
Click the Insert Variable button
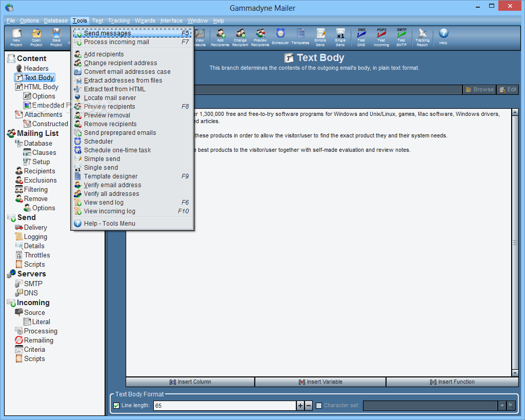pos(320,382)
